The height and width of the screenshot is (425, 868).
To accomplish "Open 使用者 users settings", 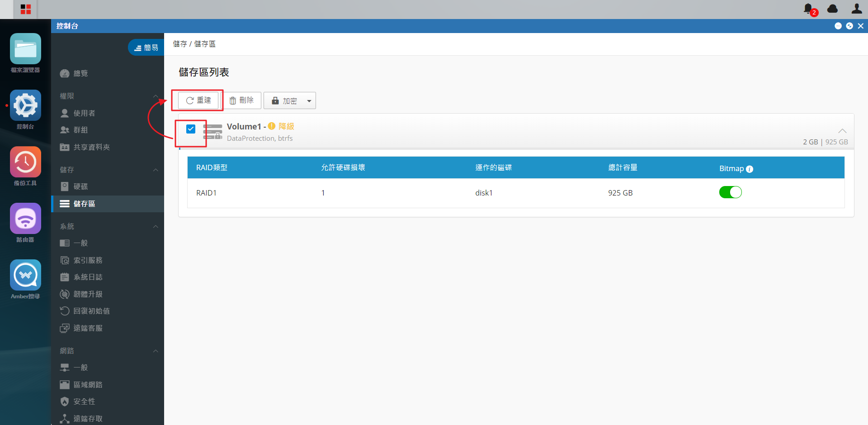I will pyautogui.click(x=108, y=113).
